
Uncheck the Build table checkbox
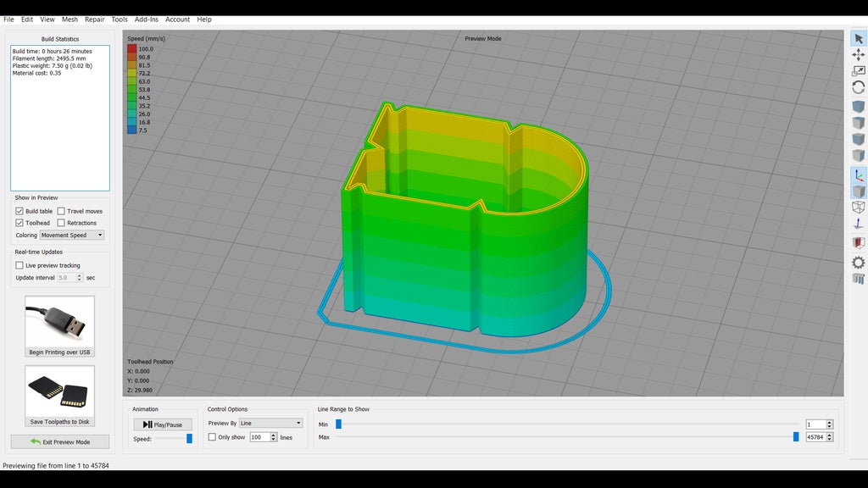(x=19, y=211)
